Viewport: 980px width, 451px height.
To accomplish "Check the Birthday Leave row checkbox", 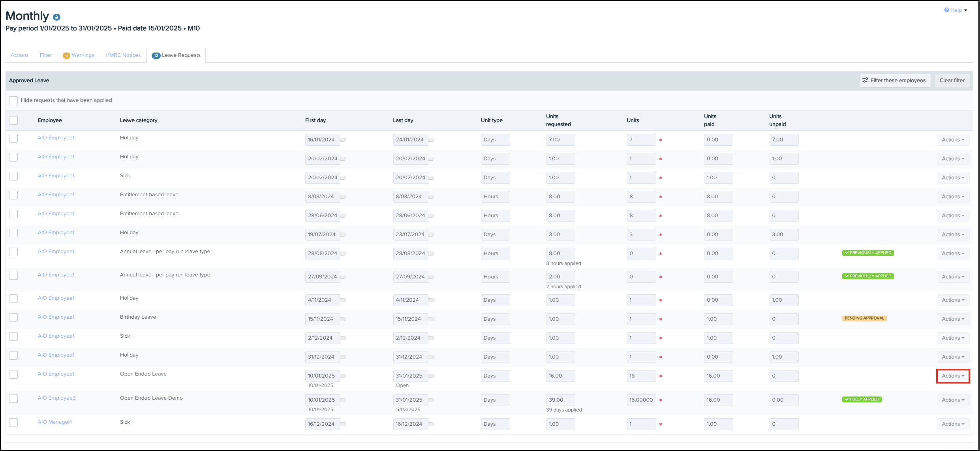I will point(13,318).
